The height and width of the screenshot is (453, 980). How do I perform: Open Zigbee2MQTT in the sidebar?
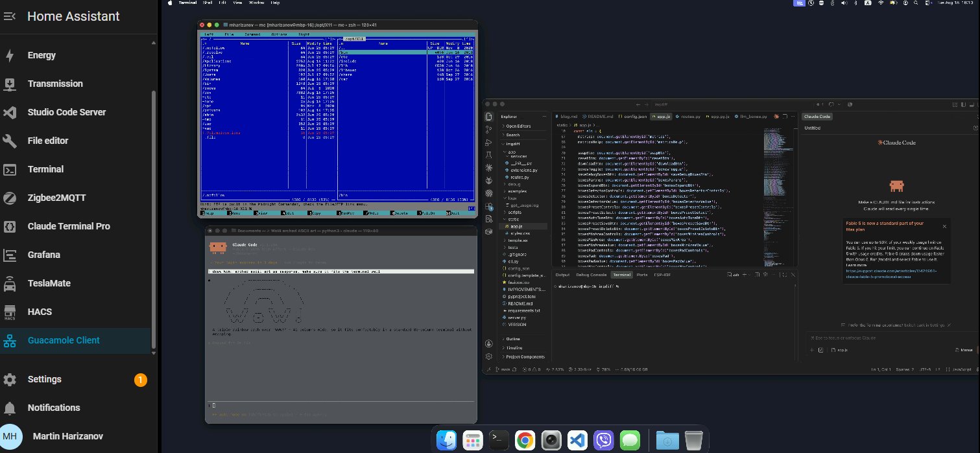point(75,198)
